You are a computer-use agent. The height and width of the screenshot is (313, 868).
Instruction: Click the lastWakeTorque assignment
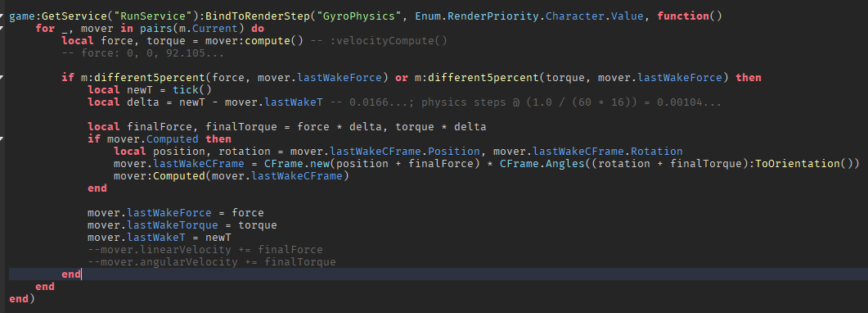click(x=182, y=225)
